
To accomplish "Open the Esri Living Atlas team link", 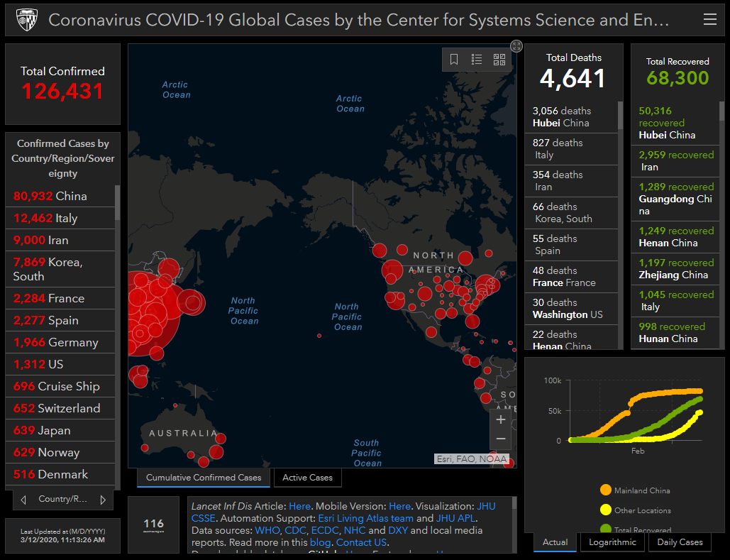I will point(365,518).
